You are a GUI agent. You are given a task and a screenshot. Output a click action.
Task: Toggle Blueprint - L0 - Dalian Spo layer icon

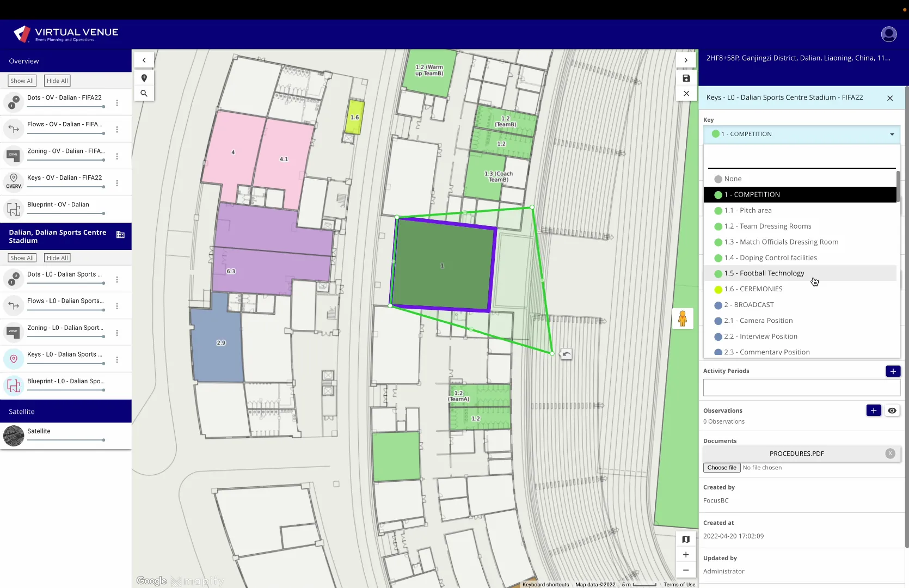[x=14, y=385]
